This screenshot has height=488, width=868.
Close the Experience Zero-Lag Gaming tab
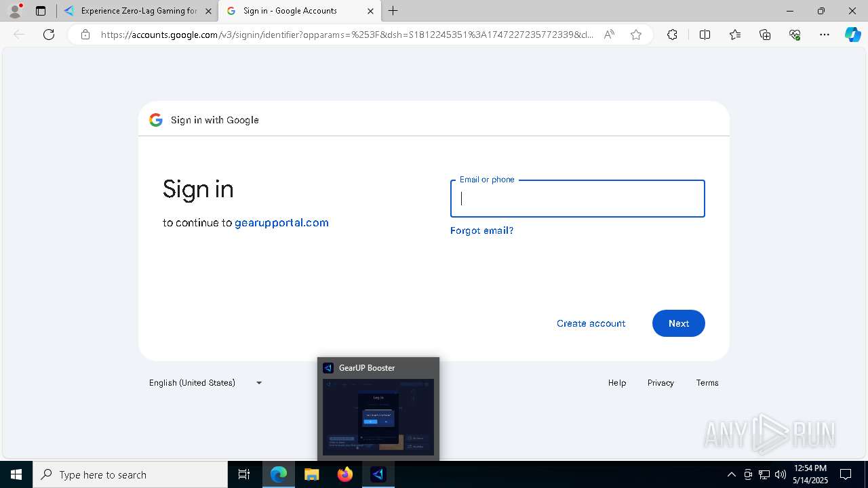208,11
